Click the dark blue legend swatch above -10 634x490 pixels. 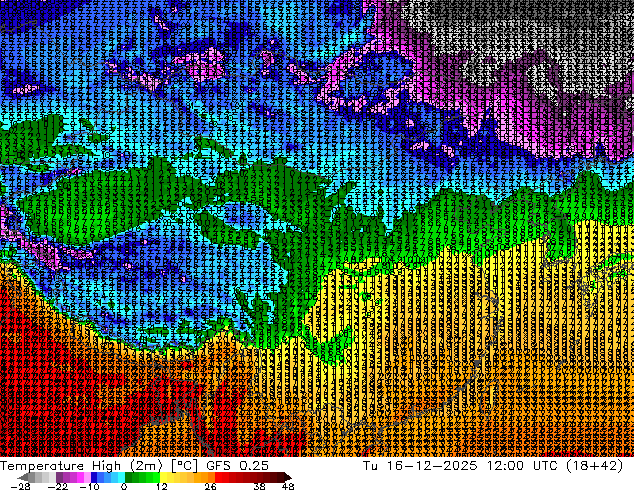pos(94,477)
